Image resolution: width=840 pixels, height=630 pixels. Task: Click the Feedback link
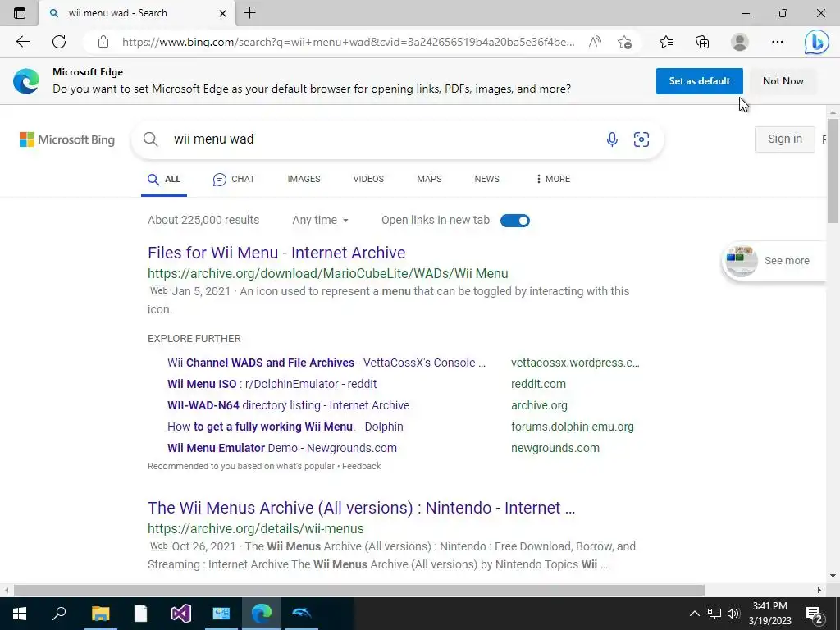361,466
